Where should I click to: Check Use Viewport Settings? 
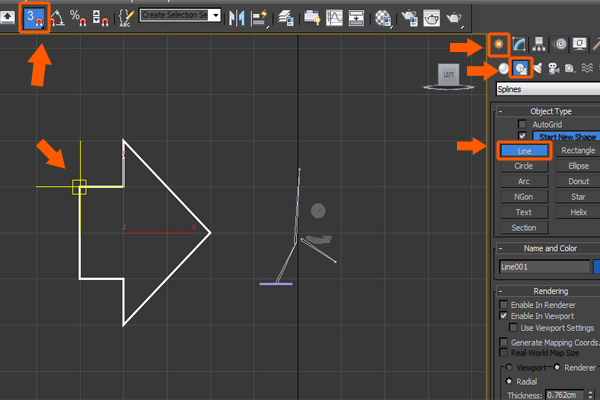513,328
